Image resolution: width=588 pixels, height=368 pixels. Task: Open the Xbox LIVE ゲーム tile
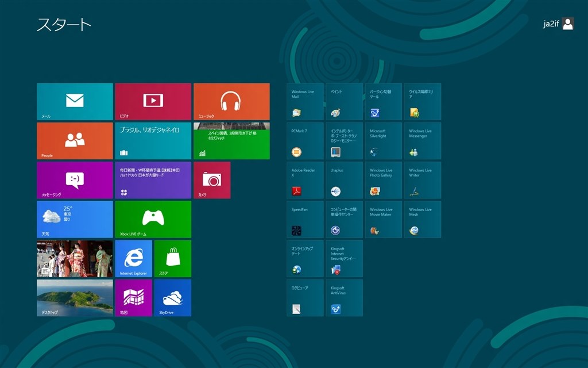[x=153, y=219]
